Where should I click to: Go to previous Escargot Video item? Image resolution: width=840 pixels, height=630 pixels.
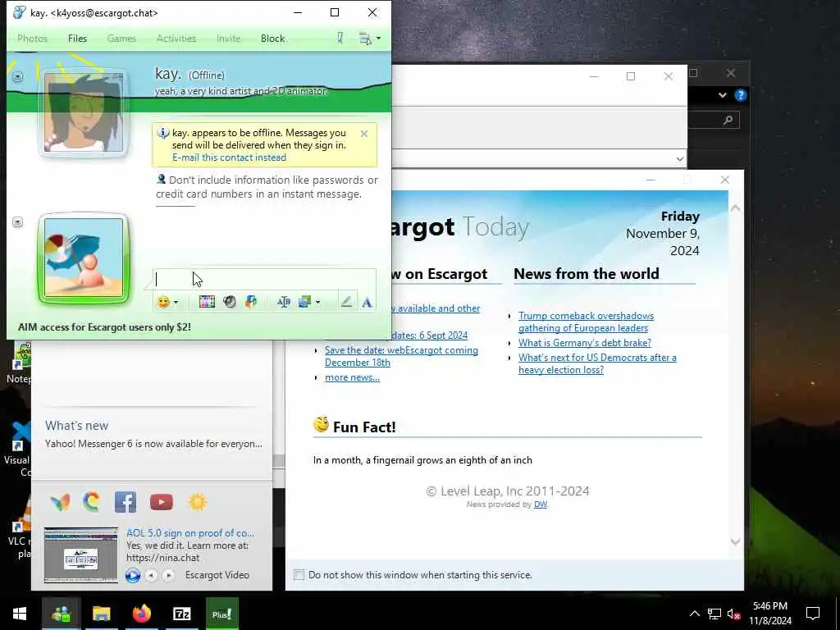152,575
